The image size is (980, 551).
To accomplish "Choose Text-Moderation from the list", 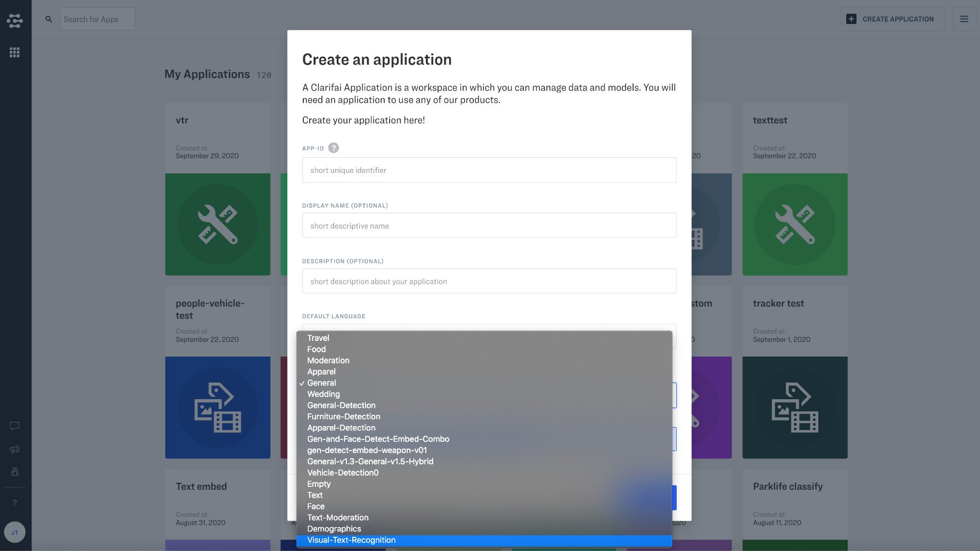I will coord(338,518).
